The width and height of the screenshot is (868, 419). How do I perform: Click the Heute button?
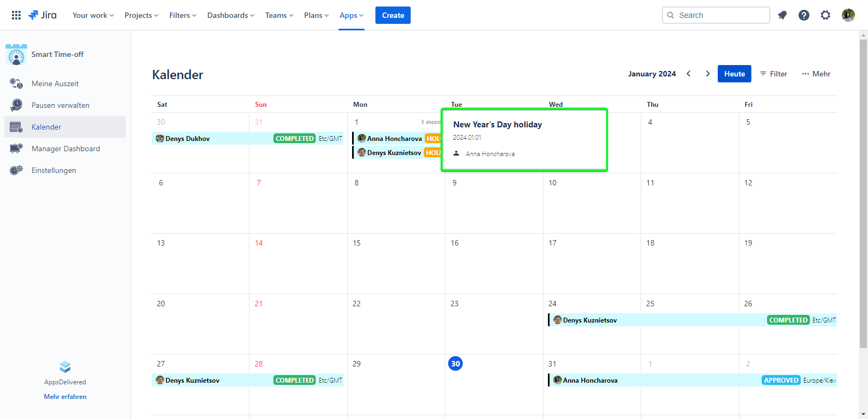(x=734, y=74)
